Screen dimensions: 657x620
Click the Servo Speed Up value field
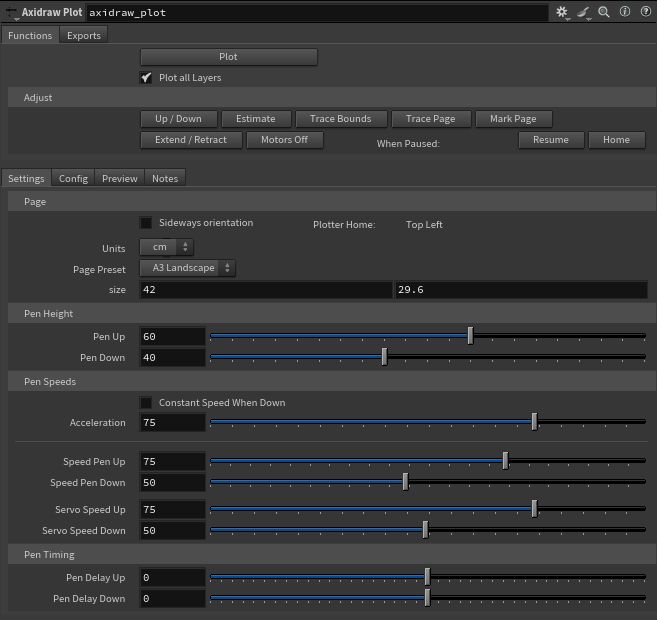(x=173, y=510)
